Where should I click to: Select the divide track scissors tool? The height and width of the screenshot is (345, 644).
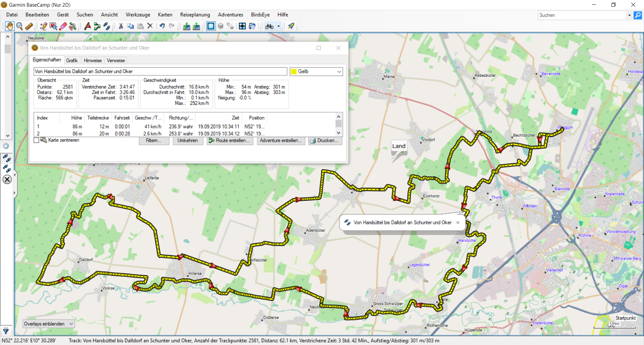point(72,26)
